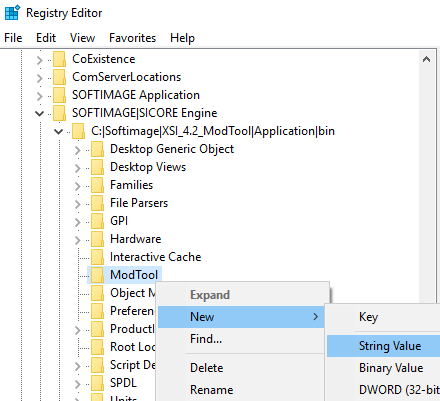Select the Interactive Cache key label
Viewport: 440px width, 401px height.
point(156,257)
